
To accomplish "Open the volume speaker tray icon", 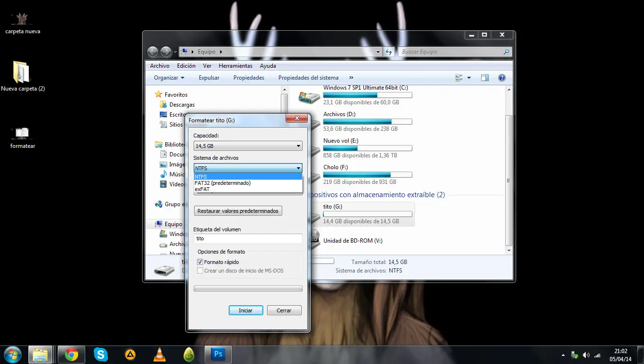I will (x=586, y=355).
